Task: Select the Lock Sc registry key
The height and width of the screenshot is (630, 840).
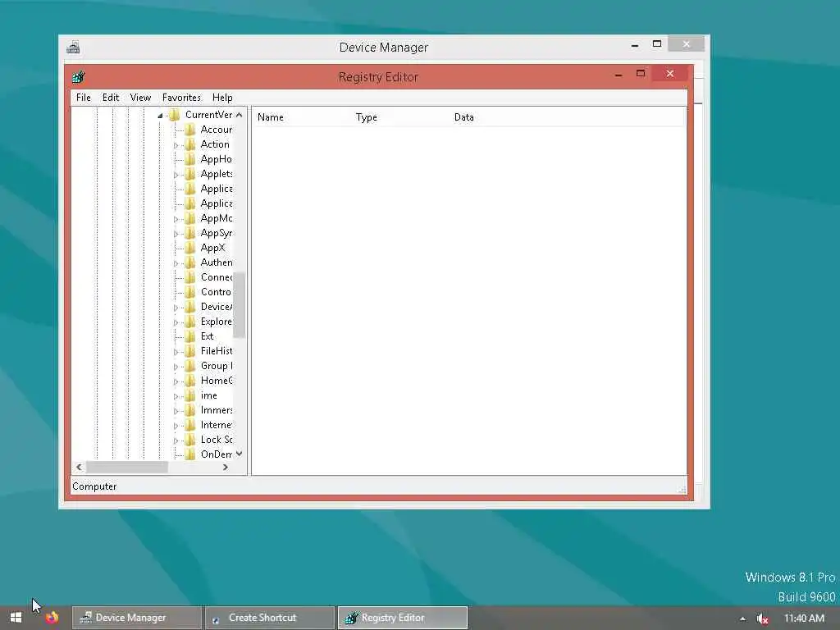Action: tap(217, 440)
